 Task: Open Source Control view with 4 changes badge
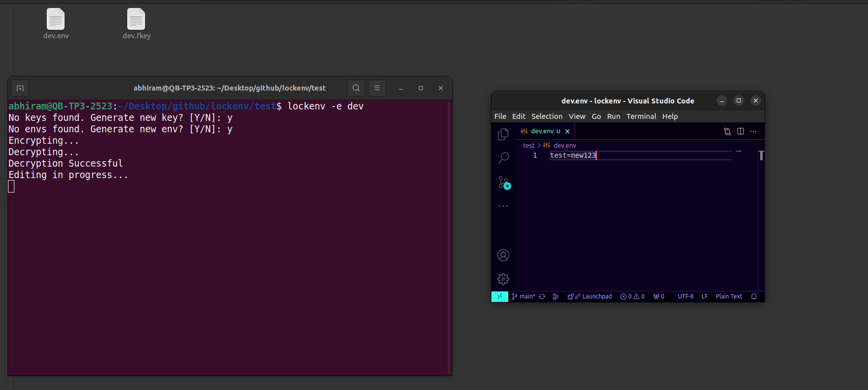(504, 183)
